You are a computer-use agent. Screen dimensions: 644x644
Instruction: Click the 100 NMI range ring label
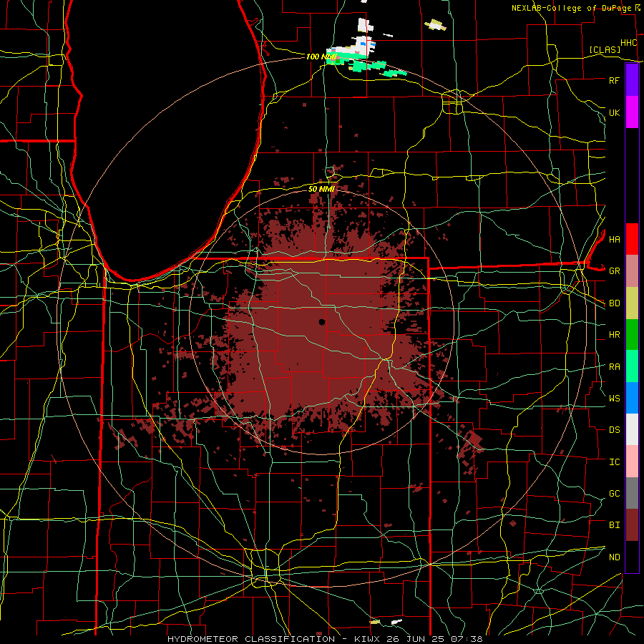[x=321, y=57]
